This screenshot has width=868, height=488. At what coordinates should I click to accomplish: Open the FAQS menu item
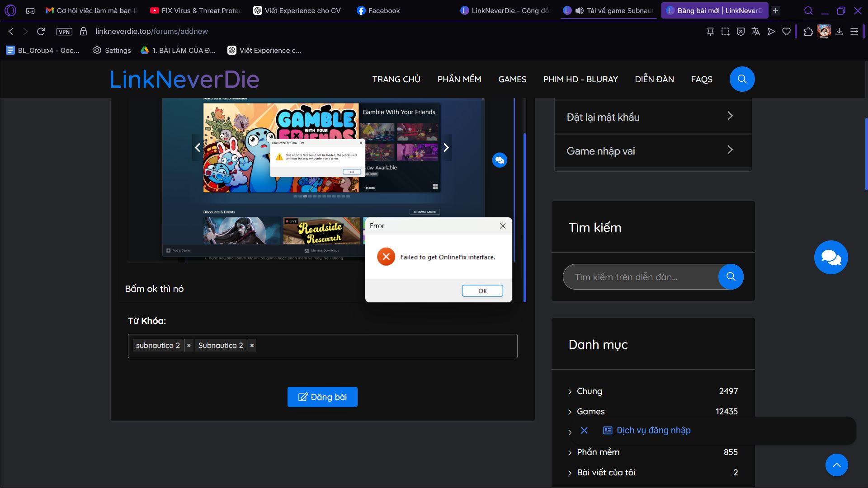702,79
